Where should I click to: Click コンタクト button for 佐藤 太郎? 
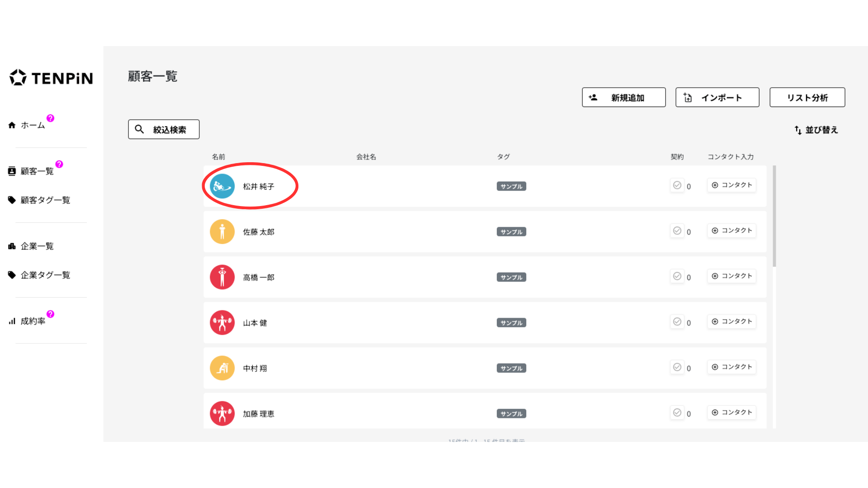[x=731, y=231]
